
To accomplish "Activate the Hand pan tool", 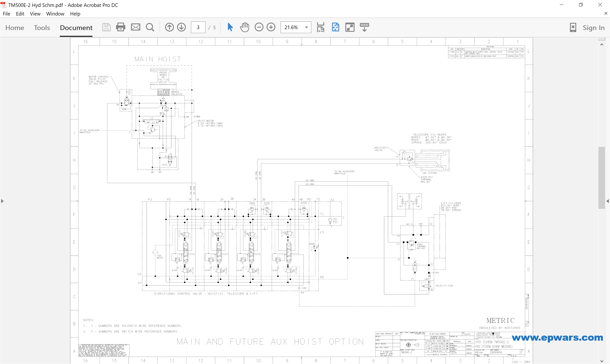I will pos(245,27).
